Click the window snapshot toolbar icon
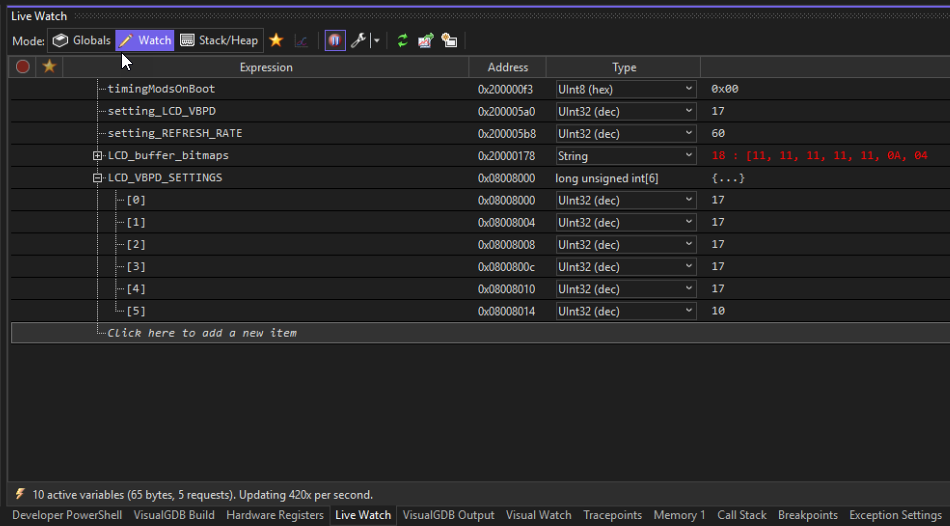This screenshot has height=526, width=950. click(449, 41)
